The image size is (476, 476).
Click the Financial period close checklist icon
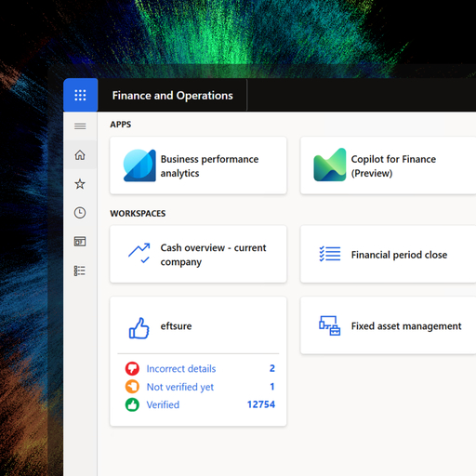330,254
